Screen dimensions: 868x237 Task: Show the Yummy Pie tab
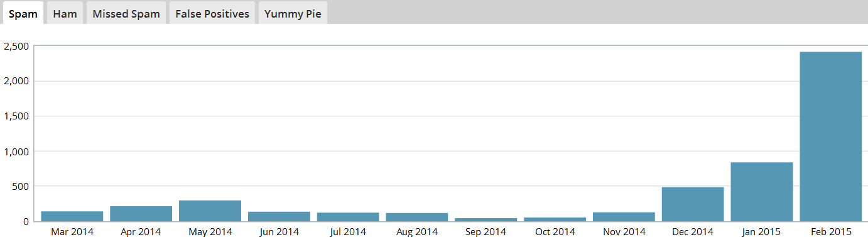[293, 13]
